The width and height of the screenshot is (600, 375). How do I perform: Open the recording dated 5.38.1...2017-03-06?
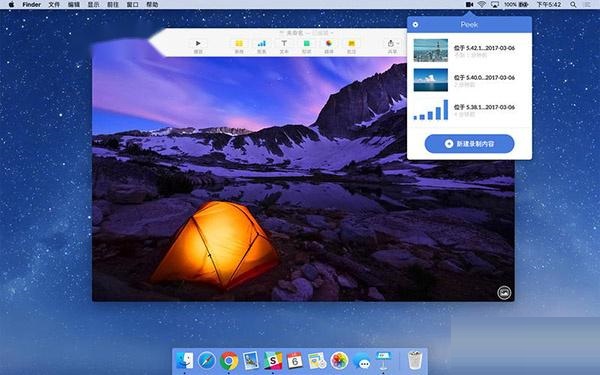469,110
